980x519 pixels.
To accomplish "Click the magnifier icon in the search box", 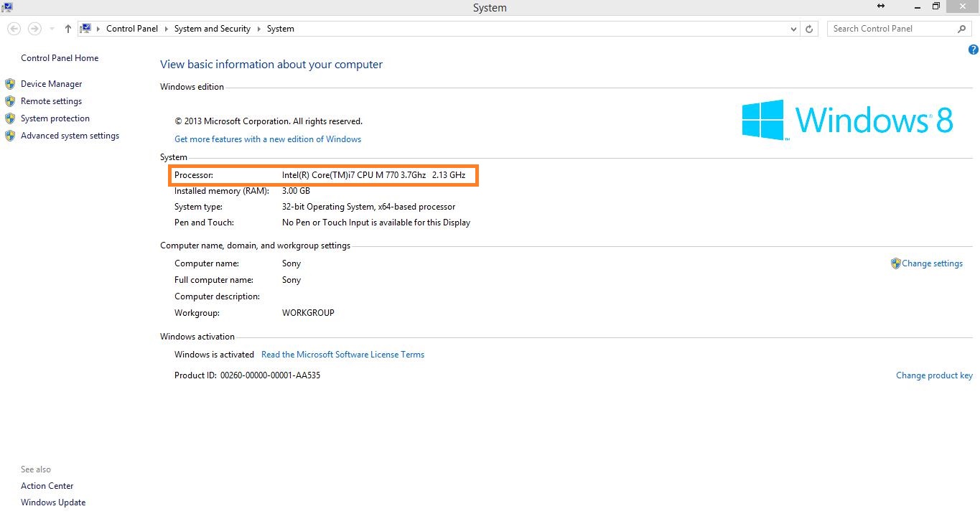I will click(x=961, y=28).
